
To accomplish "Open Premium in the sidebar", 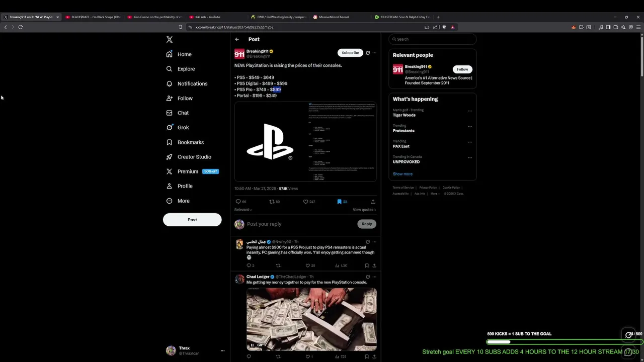I will tap(192, 171).
